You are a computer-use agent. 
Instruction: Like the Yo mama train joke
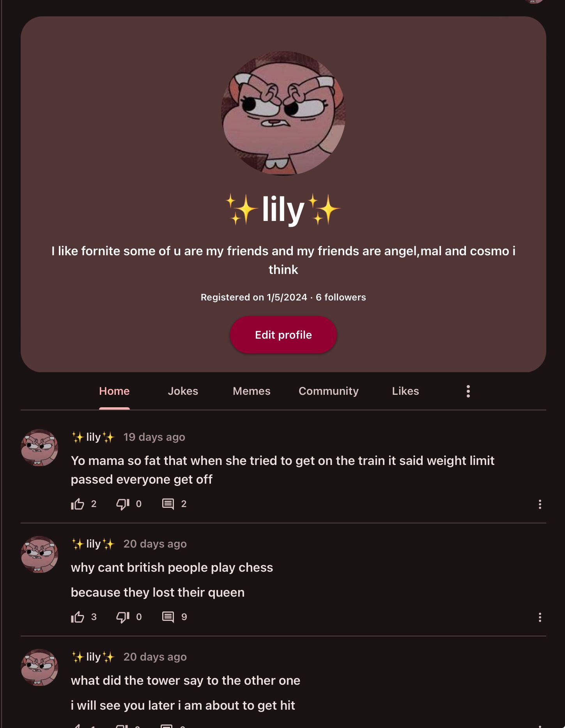tap(78, 504)
